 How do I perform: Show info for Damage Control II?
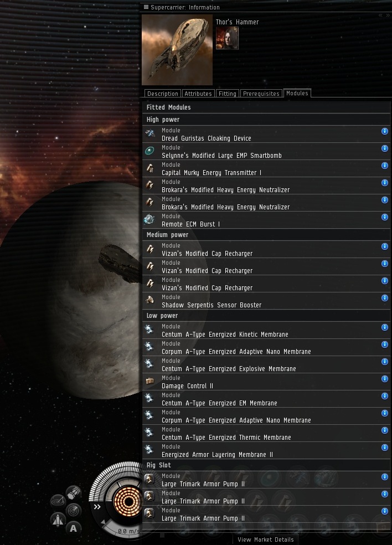pyautogui.click(x=385, y=378)
